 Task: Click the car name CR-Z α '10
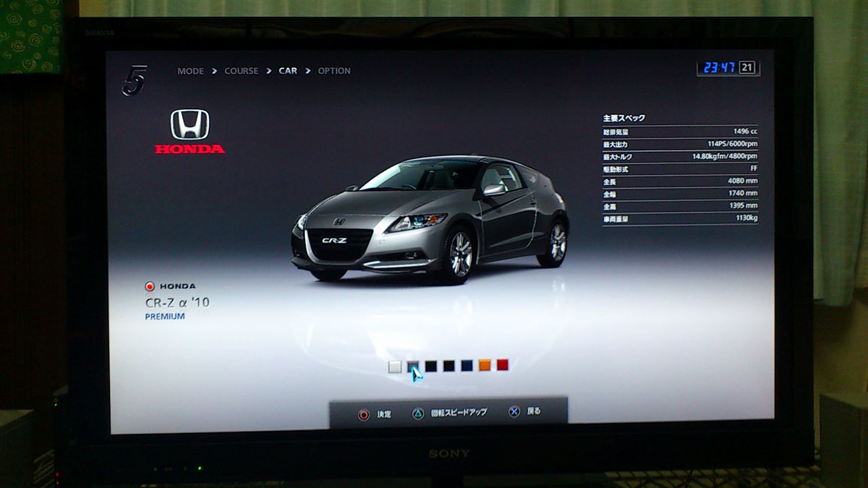(177, 302)
